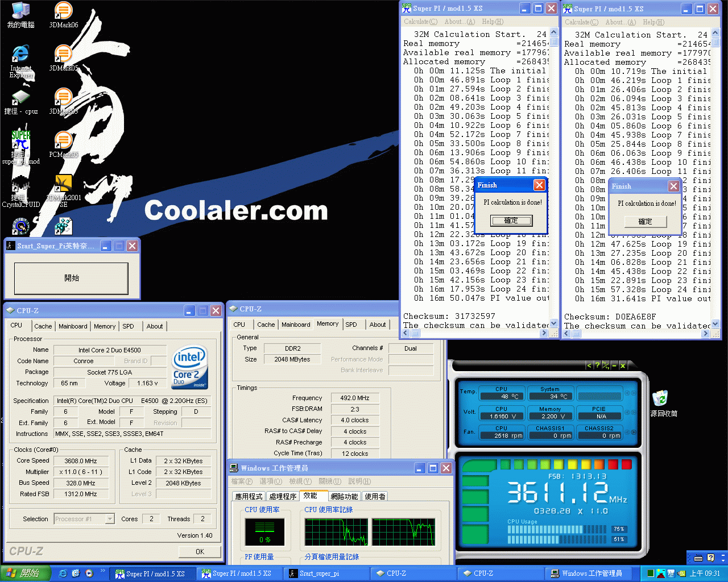This screenshot has width=728, height=582.
Task: Open the 3DMark05 desktop shortcut
Action: (63, 58)
